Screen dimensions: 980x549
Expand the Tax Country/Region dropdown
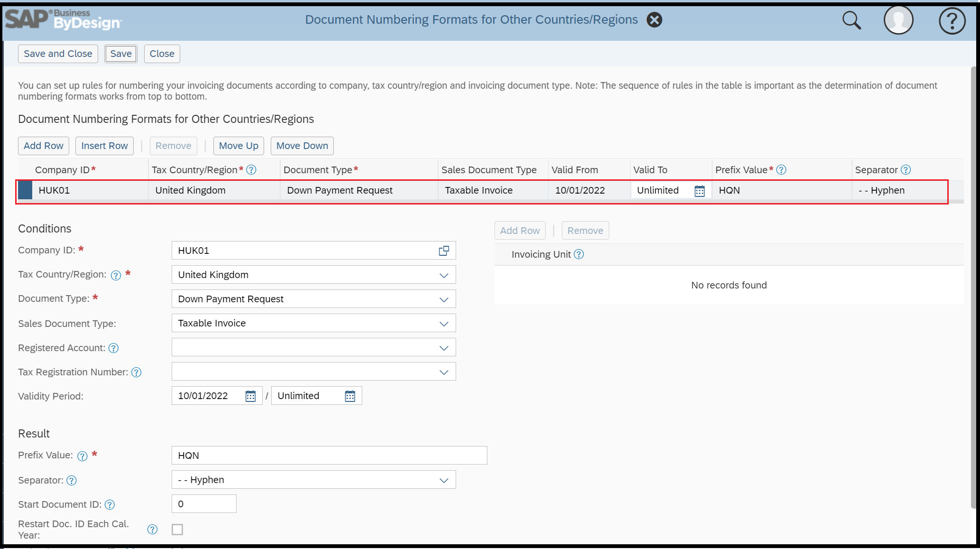(444, 275)
